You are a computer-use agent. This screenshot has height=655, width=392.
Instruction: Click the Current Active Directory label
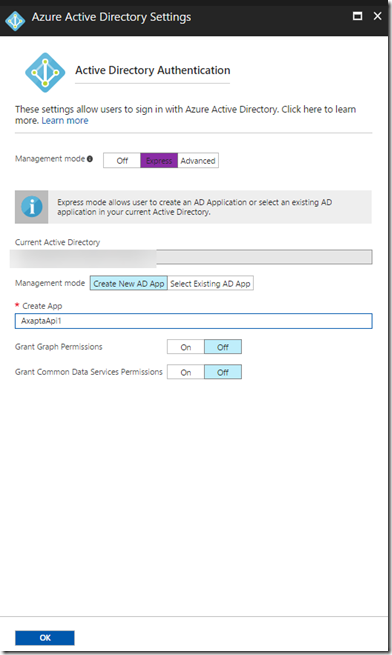[57, 242]
